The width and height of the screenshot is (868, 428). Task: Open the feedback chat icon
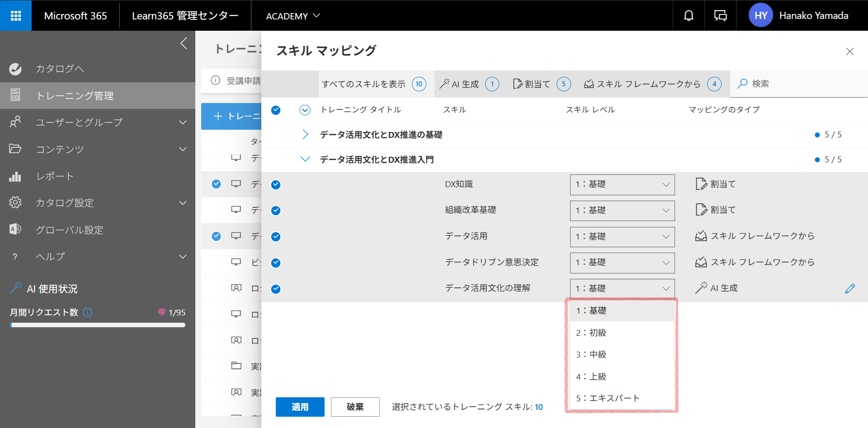pos(720,16)
